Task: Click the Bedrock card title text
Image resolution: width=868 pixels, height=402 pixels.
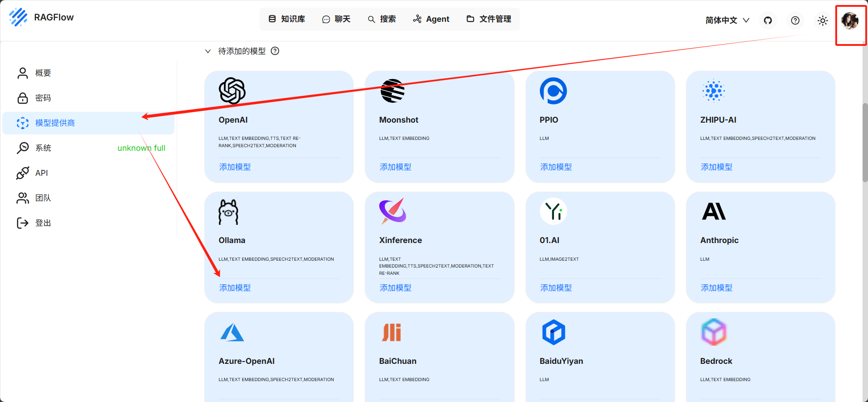Action: point(716,361)
